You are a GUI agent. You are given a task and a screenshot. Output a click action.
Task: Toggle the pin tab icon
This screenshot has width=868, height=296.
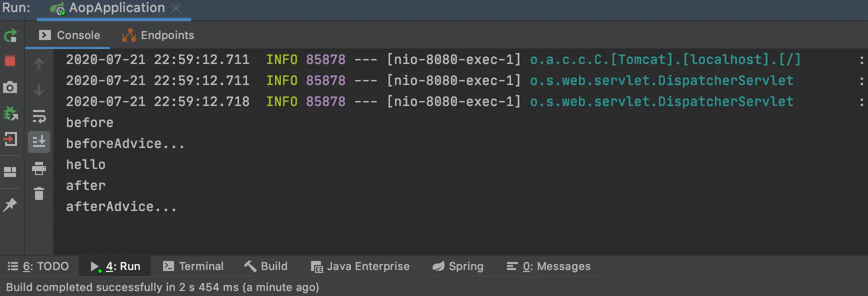(10, 204)
